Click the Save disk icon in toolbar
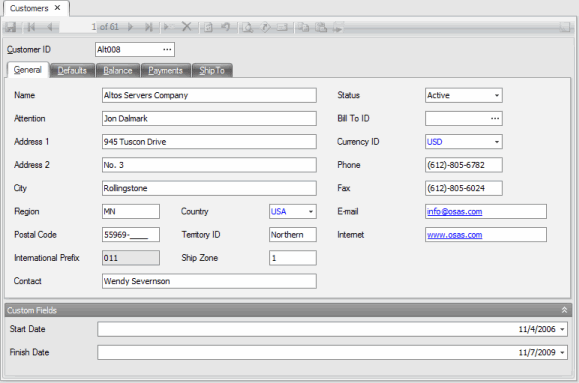This screenshot has height=383, width=579. tap(10, 27)
